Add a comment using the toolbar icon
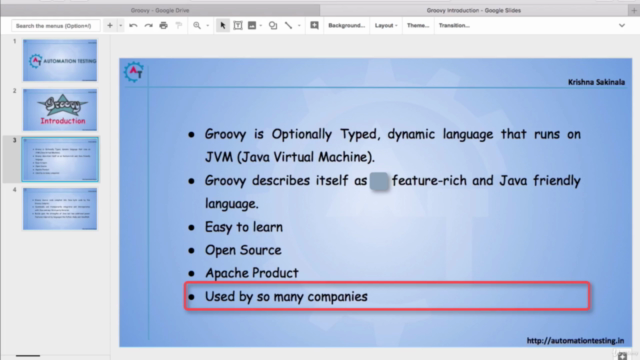640x360 pixels. point(314,25)
